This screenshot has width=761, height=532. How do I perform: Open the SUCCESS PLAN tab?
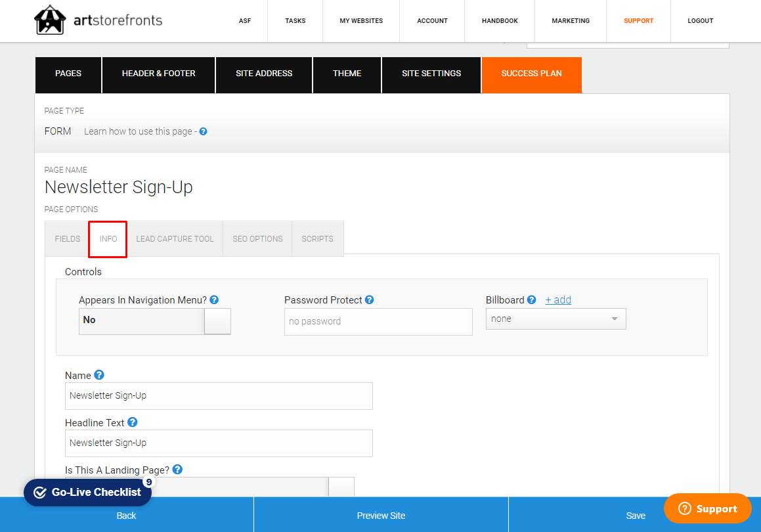click(x=532, y=75)
